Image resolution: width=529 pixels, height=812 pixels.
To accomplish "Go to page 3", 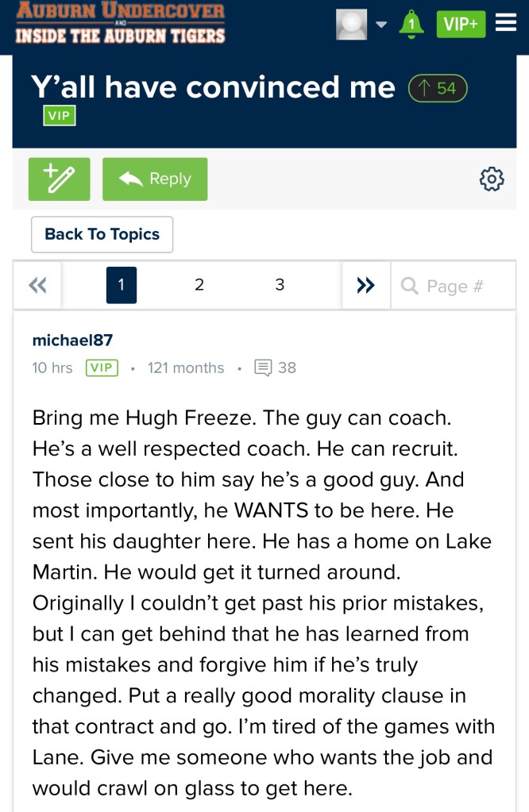I will (x=280, y=285).
